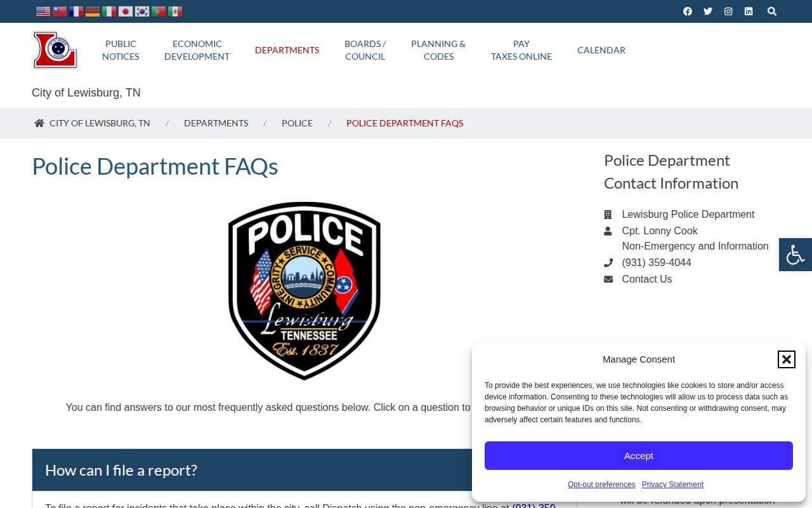Open the LinkedIn icon in header

click(749, 11)
